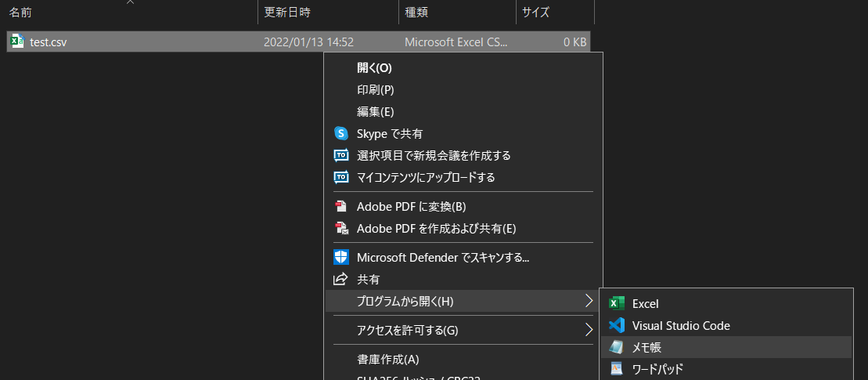The height and width of the screenshot is (380, 868).
Task: Select 選択項目で新規会議を作成する
Action: (464, 156)
